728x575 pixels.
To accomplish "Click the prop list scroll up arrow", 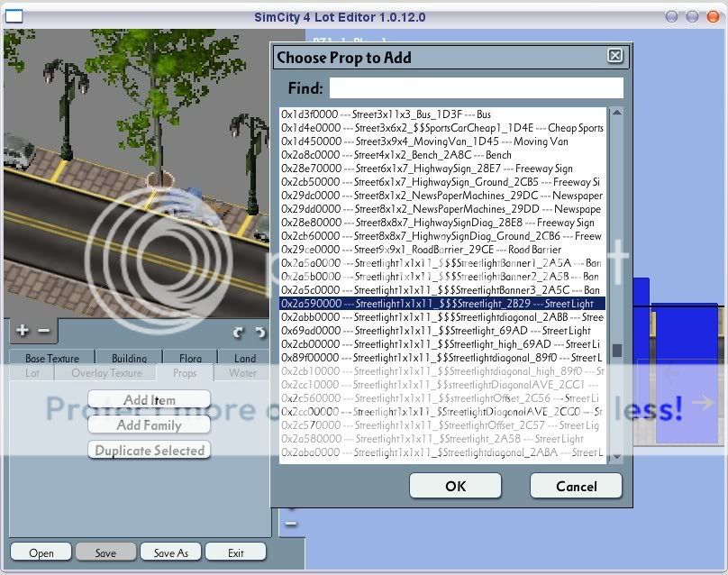I will click(616, 114).
